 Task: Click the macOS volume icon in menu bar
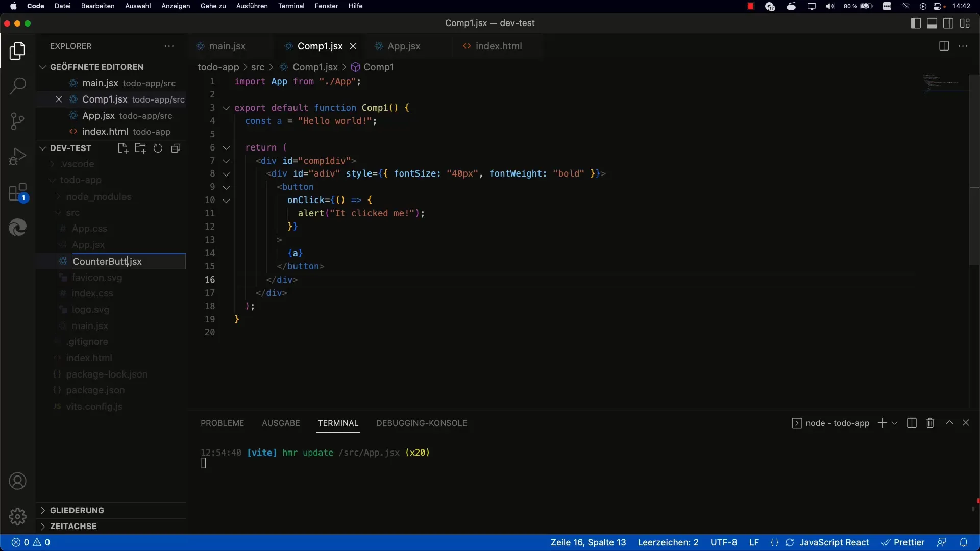point(830,6)
